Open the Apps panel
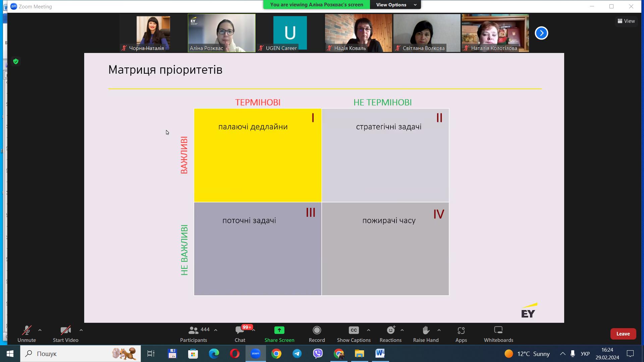 [x=461, y=334]
